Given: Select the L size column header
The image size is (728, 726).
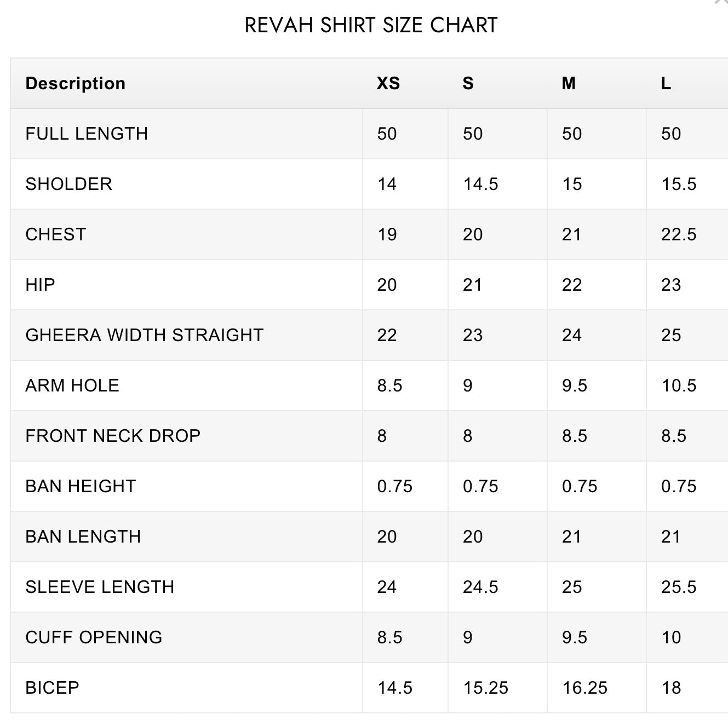Looking at the screenshot, I should point(666,83).
